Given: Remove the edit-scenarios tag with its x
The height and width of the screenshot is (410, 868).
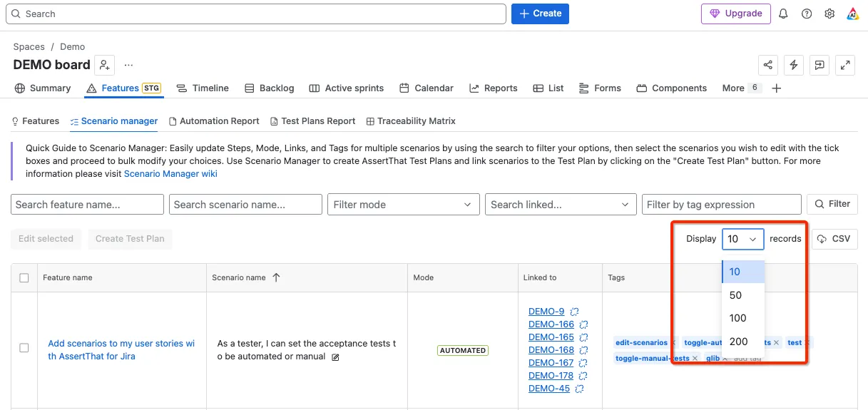Looking at the screenshot, I should pos(673,343).
